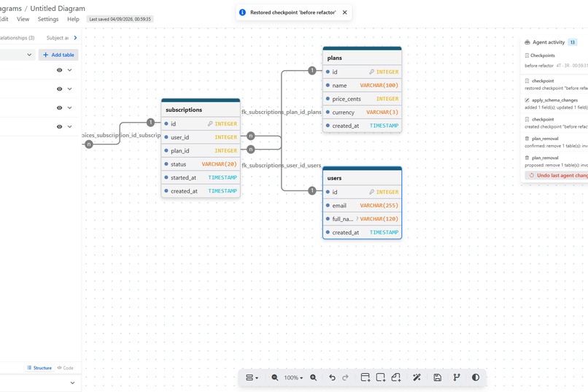588x392 pixels.
Task: Open the Settings menu
Action: [48, 19]
